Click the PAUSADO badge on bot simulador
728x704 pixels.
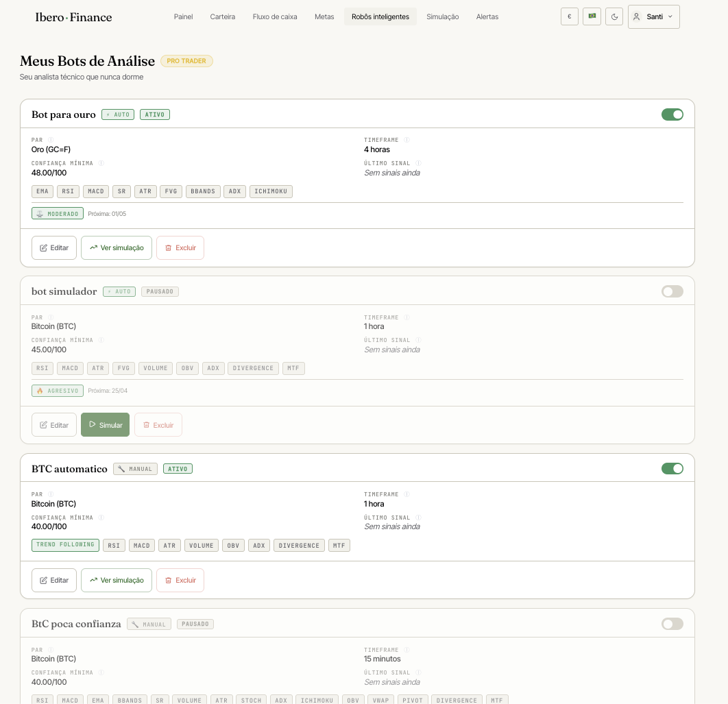(x=160, y=291)
